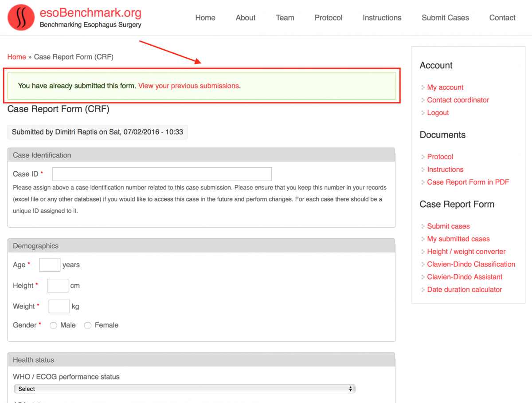Focus the Weight field in kg
The height and width of the screenshot is (403, 532).
[x=59, y=306]
